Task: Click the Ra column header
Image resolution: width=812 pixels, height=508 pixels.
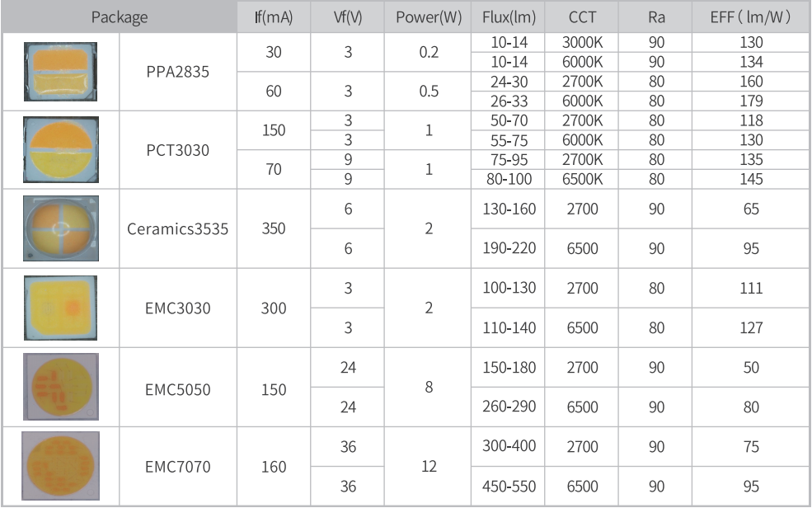Action: pos(656,16)
